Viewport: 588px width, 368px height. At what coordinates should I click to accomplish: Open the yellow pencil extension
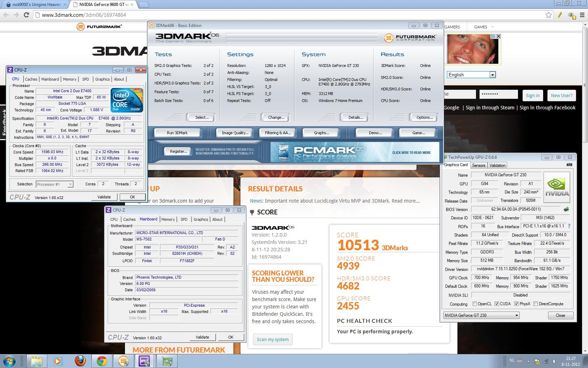[x=560, y=15]
